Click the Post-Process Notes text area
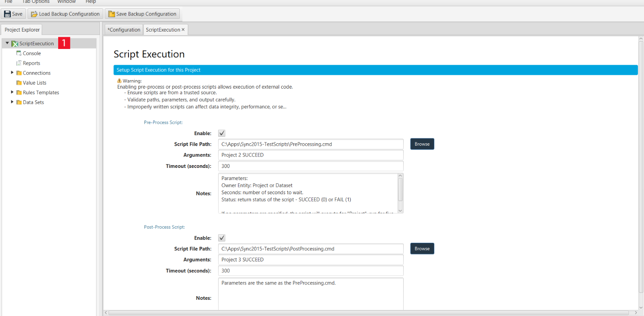 tap(311, 294)
